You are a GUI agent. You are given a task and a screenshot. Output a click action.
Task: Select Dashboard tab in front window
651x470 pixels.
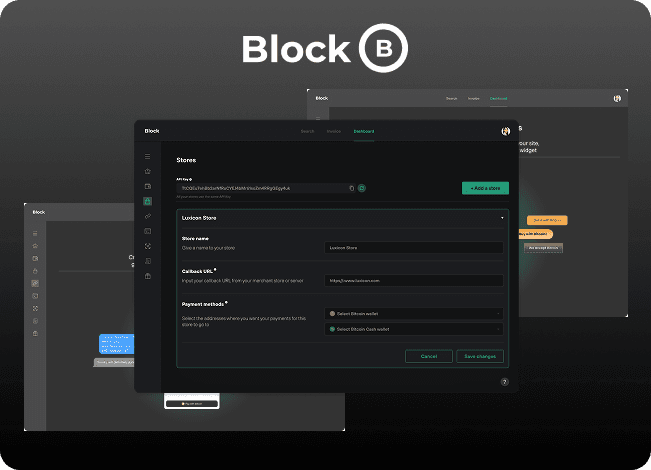tap(364, 131)
